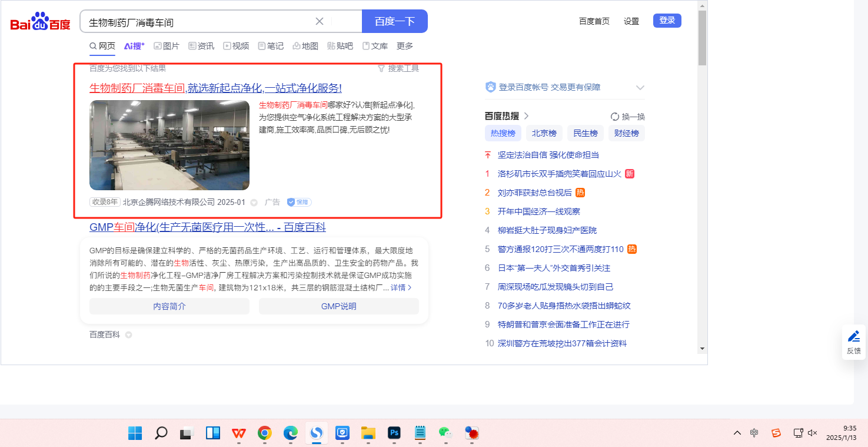Open WeChat from the taskbar
868x447 pixels.
pyautogui.click(x=445, y=433)
